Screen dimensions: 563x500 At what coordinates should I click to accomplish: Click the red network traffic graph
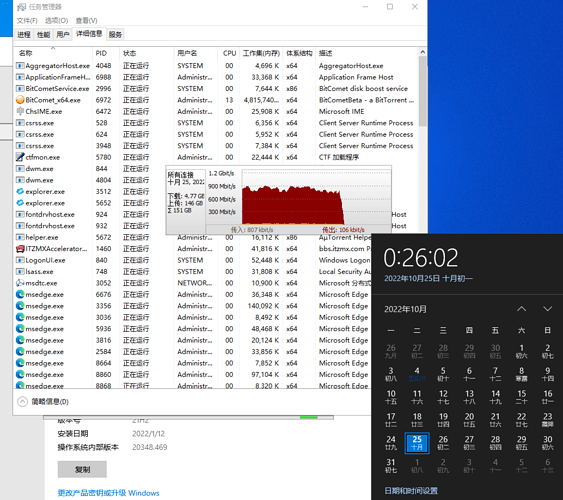point(293,205)
